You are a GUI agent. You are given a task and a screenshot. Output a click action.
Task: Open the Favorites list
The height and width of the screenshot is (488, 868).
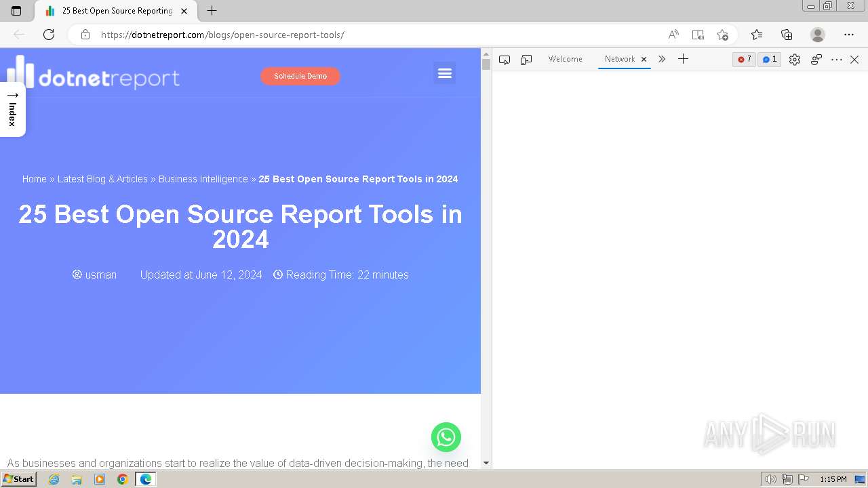pos(757,35)
